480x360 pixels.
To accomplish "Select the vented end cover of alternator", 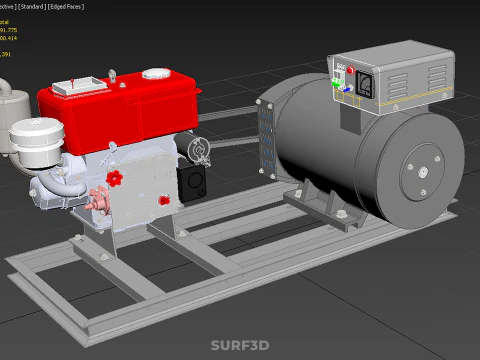I will (266, 138).
